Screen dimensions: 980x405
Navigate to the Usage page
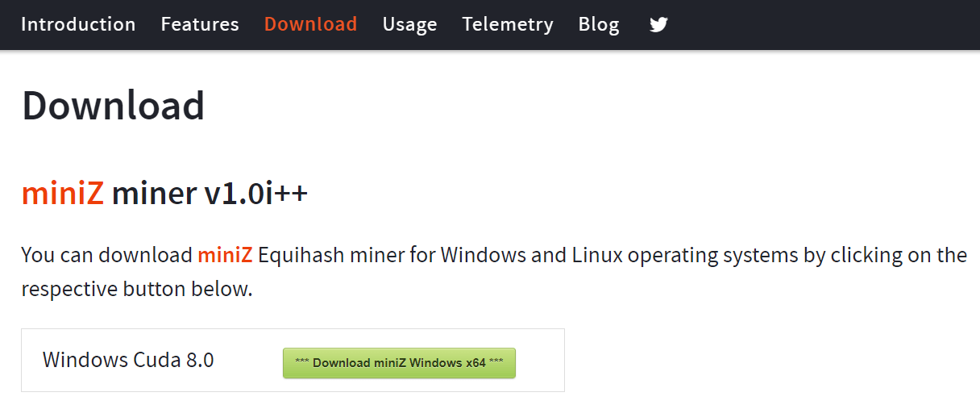(x=409, y=24)
